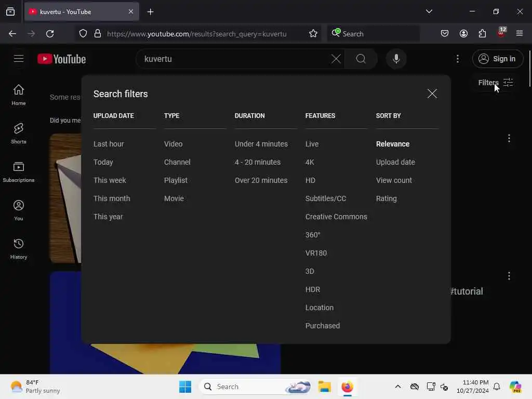This screenshot has width=532, height=399.
Task: Open a new browser tab
Action: pos(150,12)
